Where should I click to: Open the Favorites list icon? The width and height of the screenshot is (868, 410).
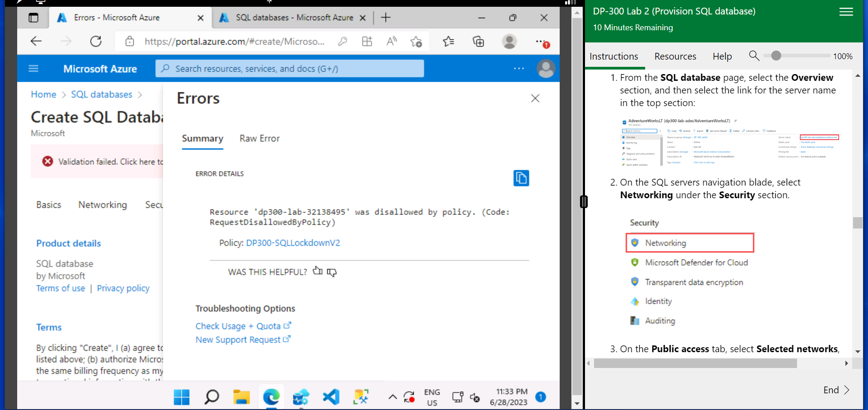448,42
